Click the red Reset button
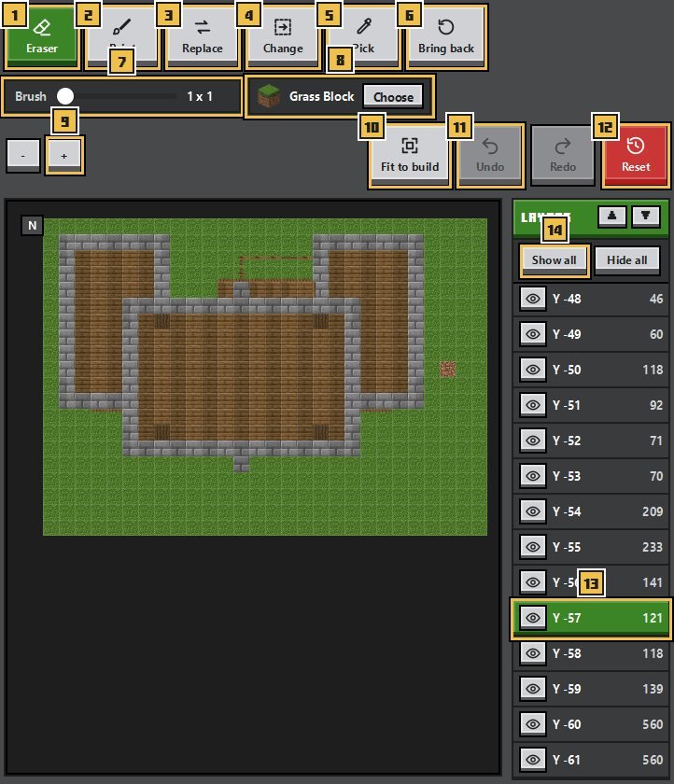Screen dimensions: 674x784 (x=636, y=156)
